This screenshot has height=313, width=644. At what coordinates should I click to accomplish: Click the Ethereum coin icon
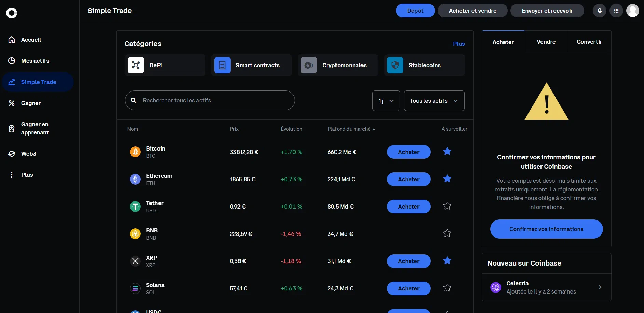[x=135, y=179]
